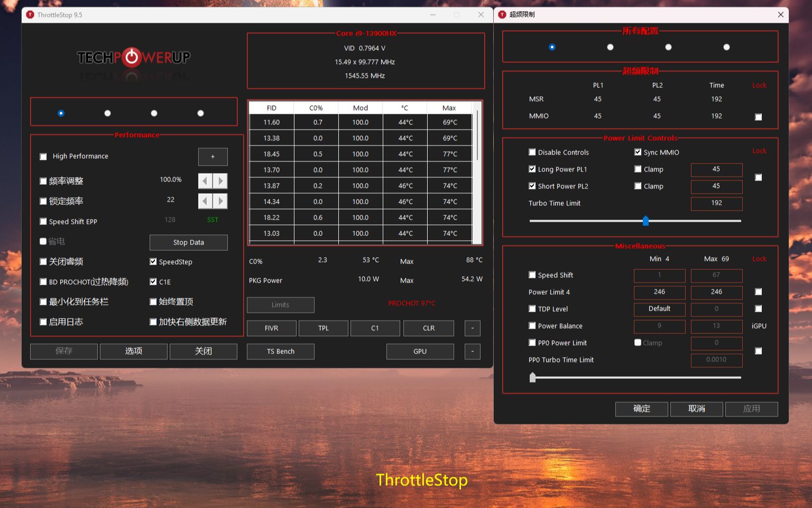
Task: Click the C1 button
Action: point(375,328)
